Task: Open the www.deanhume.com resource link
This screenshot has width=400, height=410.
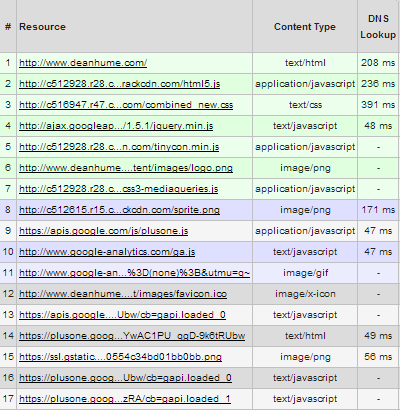Action: (83, 63)
